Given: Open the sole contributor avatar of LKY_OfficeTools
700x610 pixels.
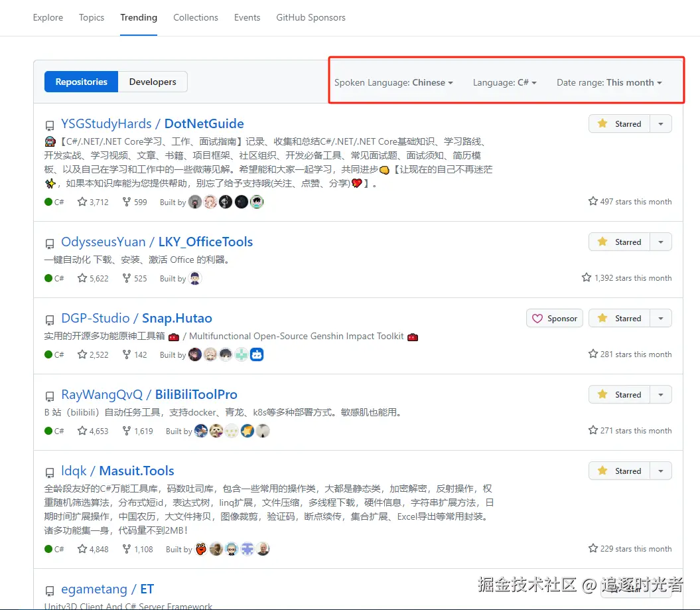Looking at the screenshot, I should [195, 278].
